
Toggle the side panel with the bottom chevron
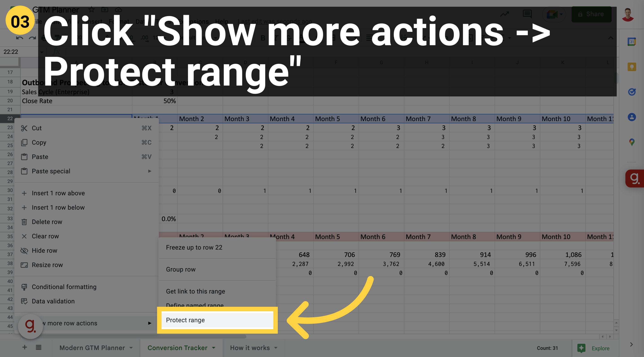(631, 344)
